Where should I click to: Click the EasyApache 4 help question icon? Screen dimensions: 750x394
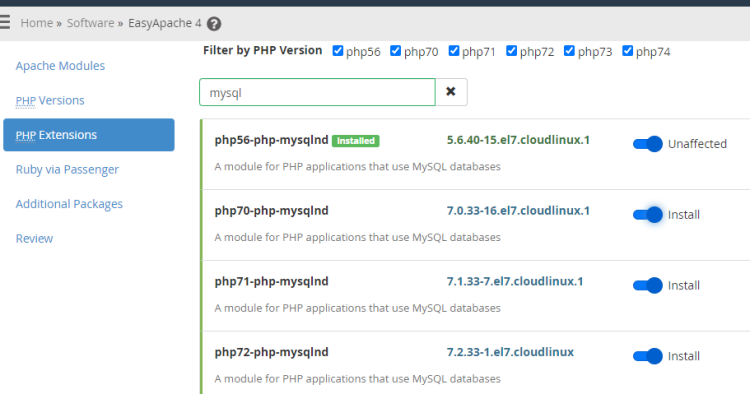coord(214,24)
